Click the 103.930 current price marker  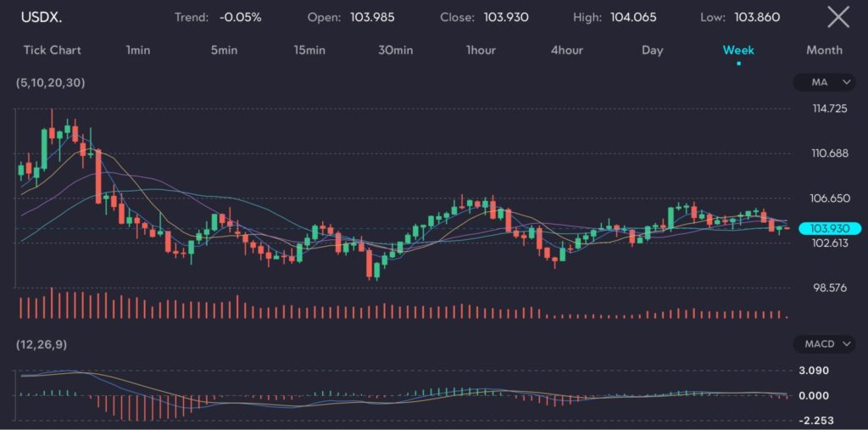(x=830, y=228)
